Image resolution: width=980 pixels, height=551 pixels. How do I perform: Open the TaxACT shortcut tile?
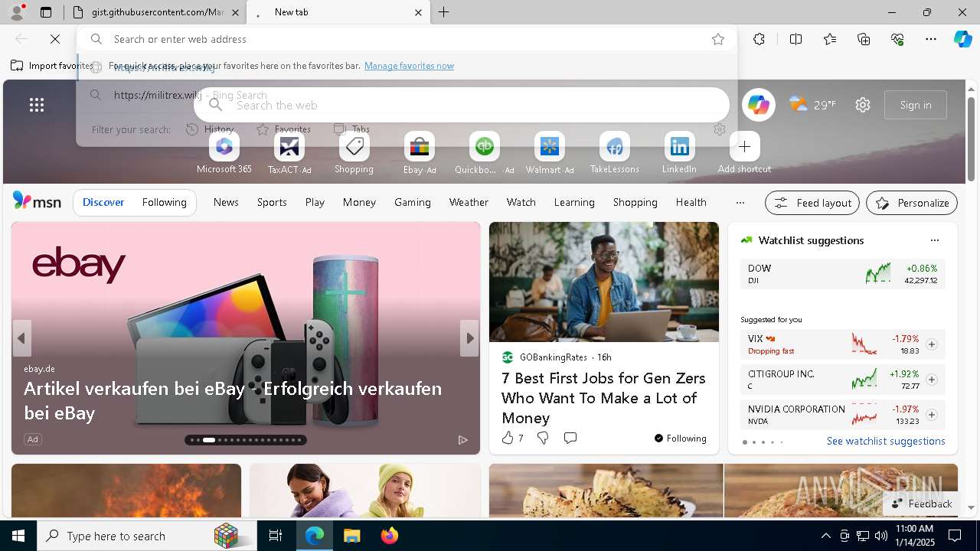tap(289, 153)
